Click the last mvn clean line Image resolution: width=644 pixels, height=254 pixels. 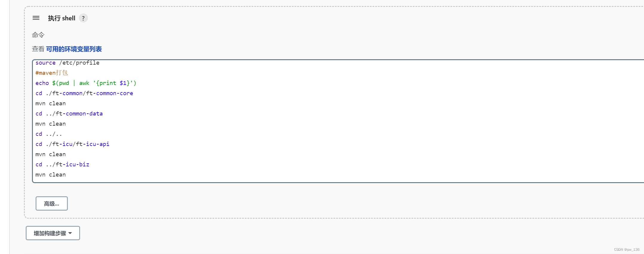point(51,174)
